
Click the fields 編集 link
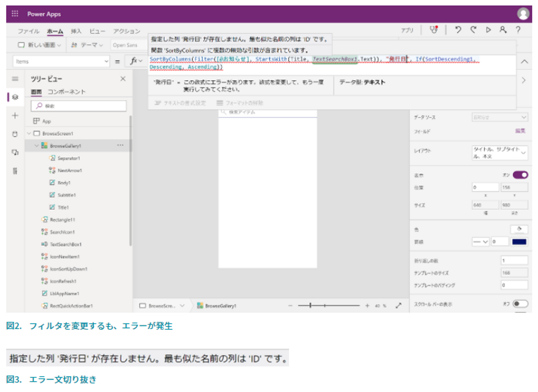coord(520,131)
